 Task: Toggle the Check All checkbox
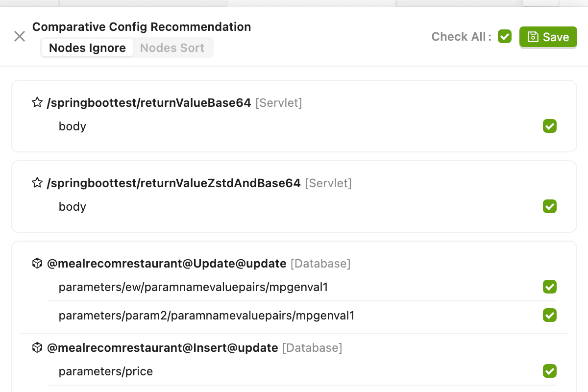pos(505,36)
